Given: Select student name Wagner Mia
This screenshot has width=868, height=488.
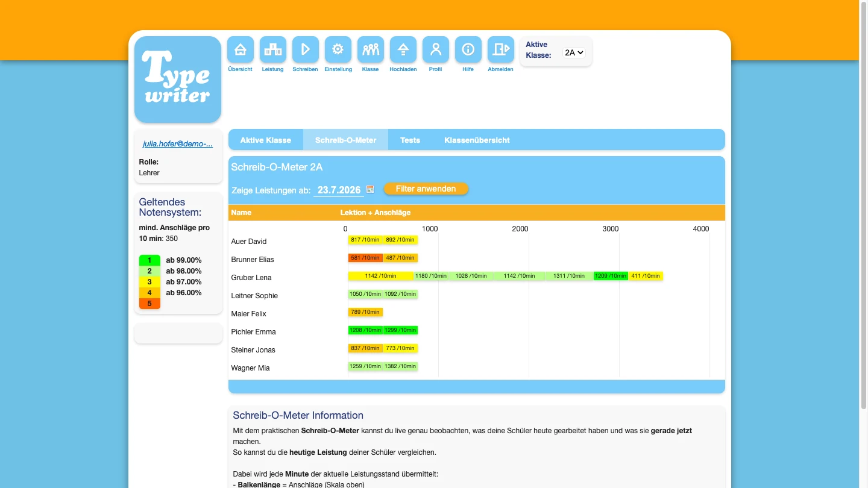Looking at the screenshot, I should point(251,368).
